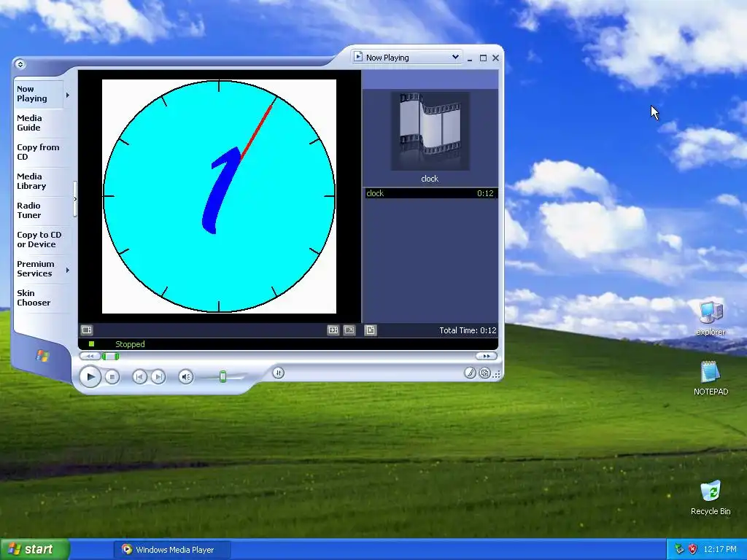Open the Media Guide tab
747x560 pixels.
pyautogui.click(x=39, y=122)
